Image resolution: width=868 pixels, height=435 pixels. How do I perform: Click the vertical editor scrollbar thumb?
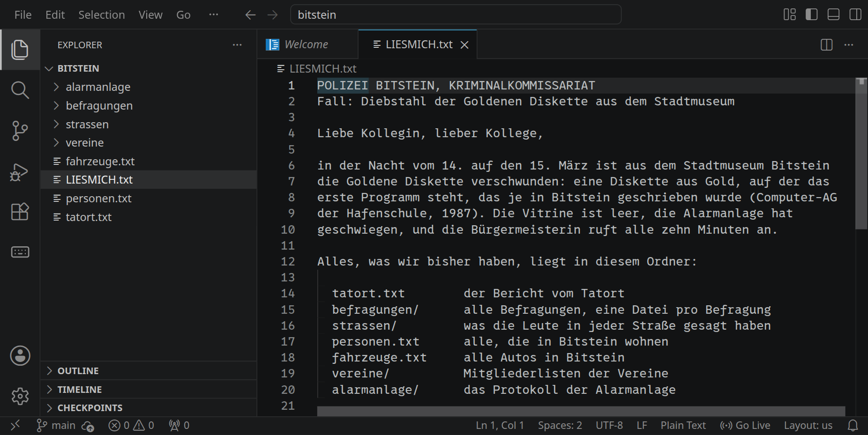coord(861,154)
